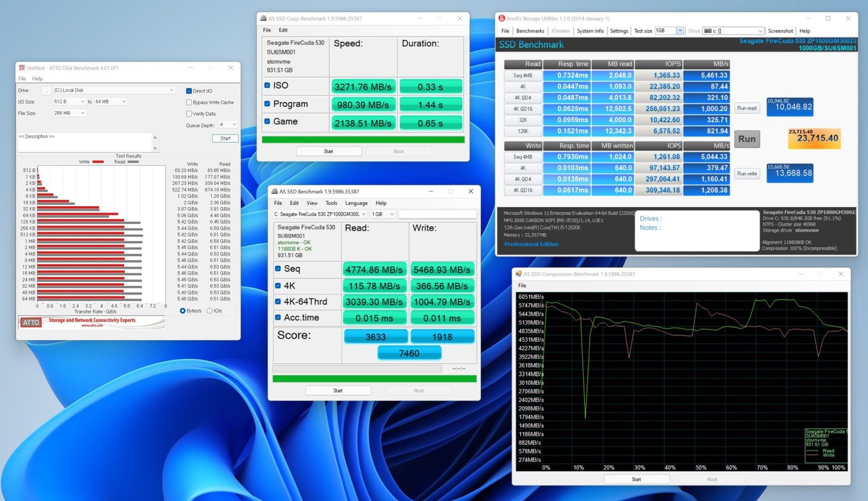This screenshot has width=868, height=501.
Task: Open Edit menu in AS SSD Copy-Benchmark
Action: pyautogui.click(x=283, y=30)
